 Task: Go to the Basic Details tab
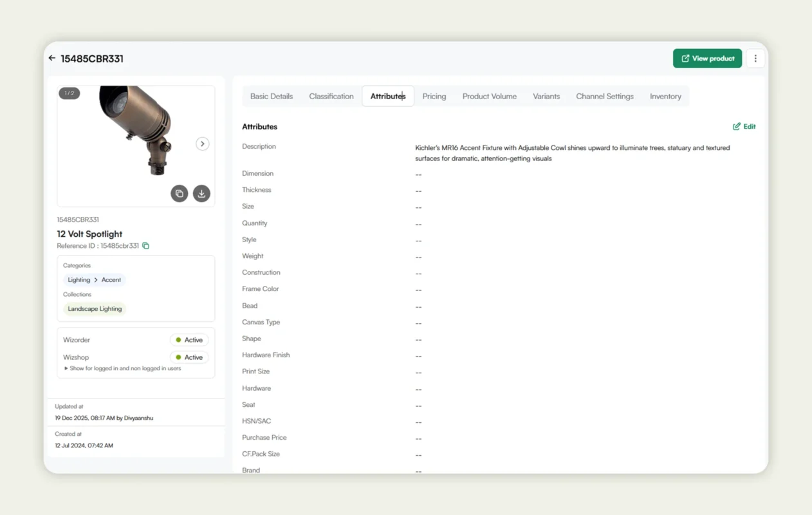tap(271, 96)
